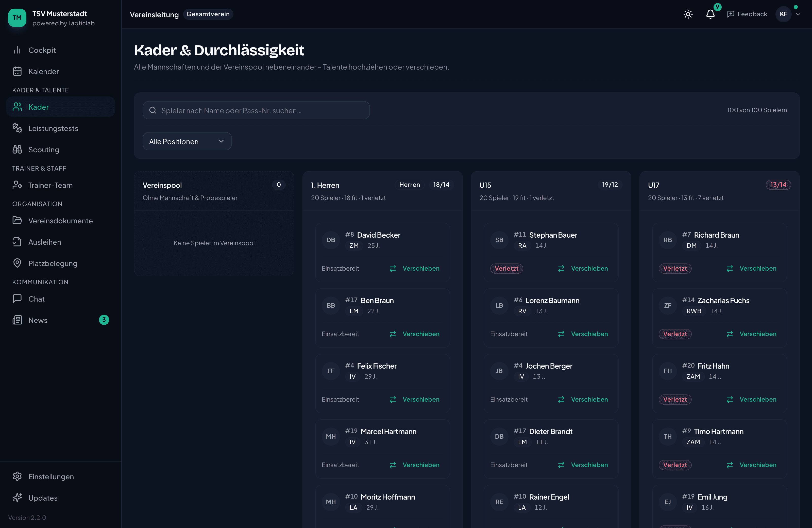
Task: Click the Vereinsdokumente folder icon
Action: 17,221
